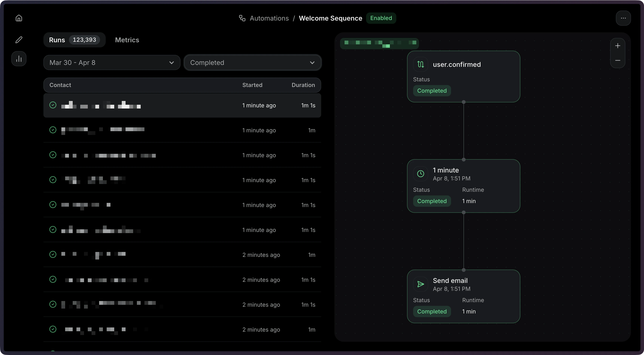Select the Runs tab
This screenshot has height=355, width=644.
pyautogui.click(x=57, y=40)
